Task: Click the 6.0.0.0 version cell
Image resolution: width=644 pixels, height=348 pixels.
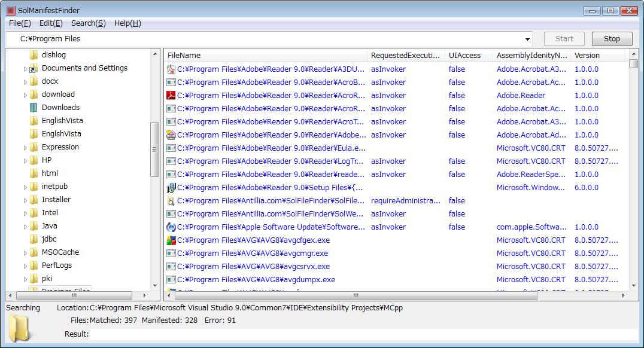Action: point(587,188)
